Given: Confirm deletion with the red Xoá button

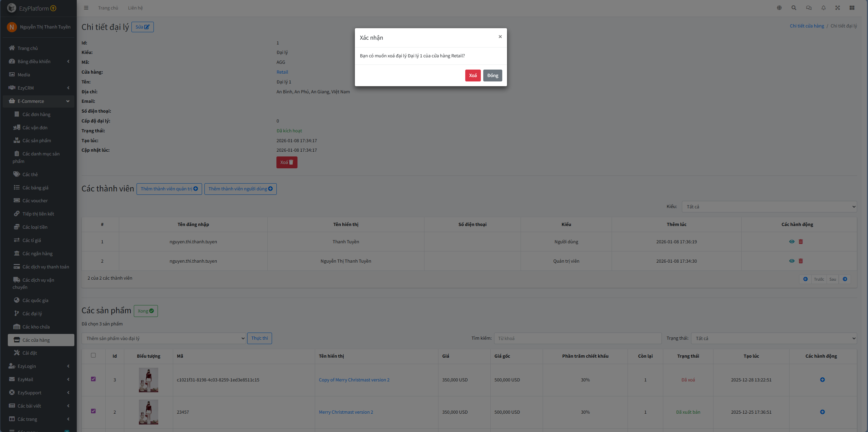Looking at the screenshot, I should click(x=472, y=75).
